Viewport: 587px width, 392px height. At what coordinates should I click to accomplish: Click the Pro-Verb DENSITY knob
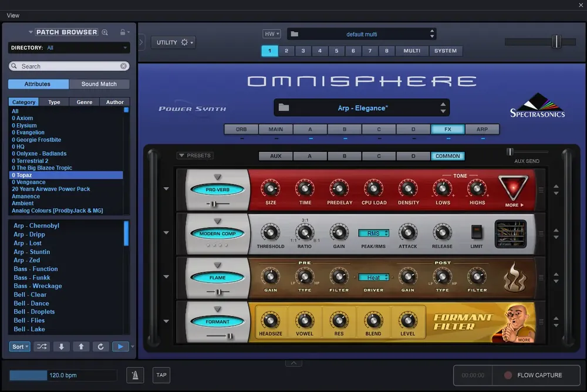408,188
